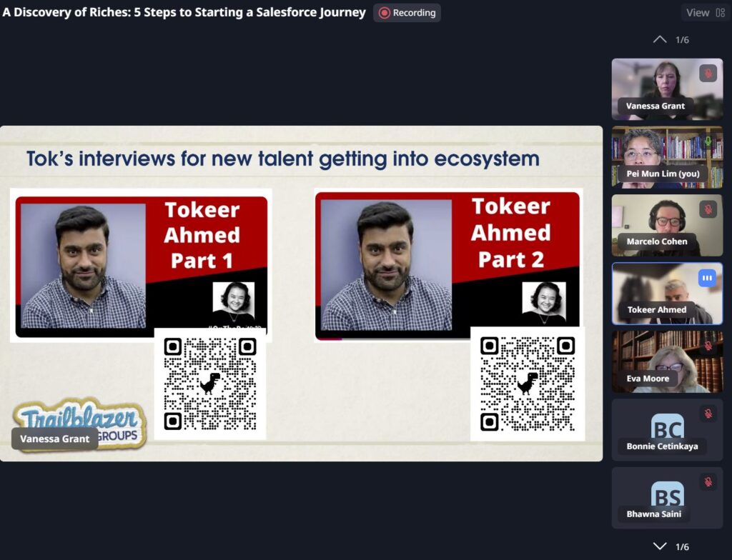Click the slide heading 'Tok's interviews for new talent'
Viewport: 732px width, 560px height.
(283, 159)
